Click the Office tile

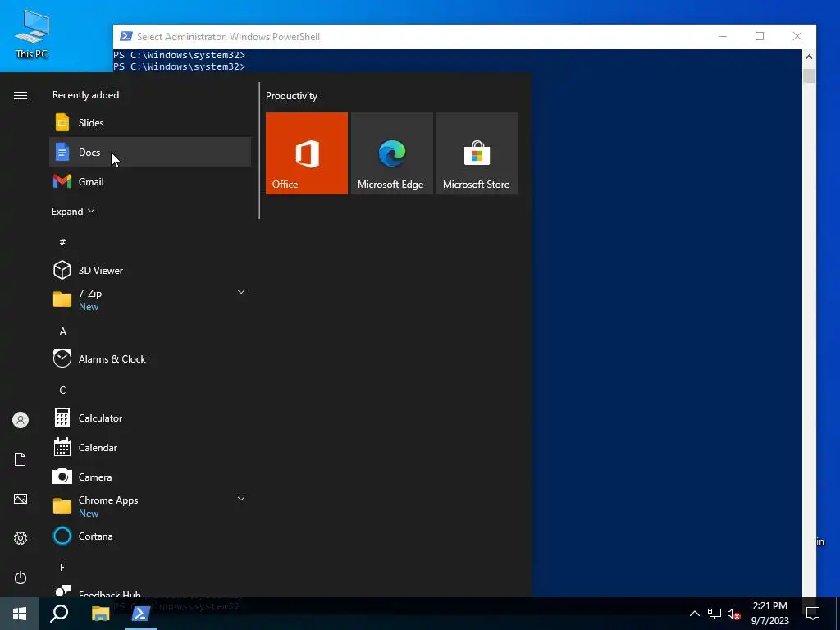307,153
